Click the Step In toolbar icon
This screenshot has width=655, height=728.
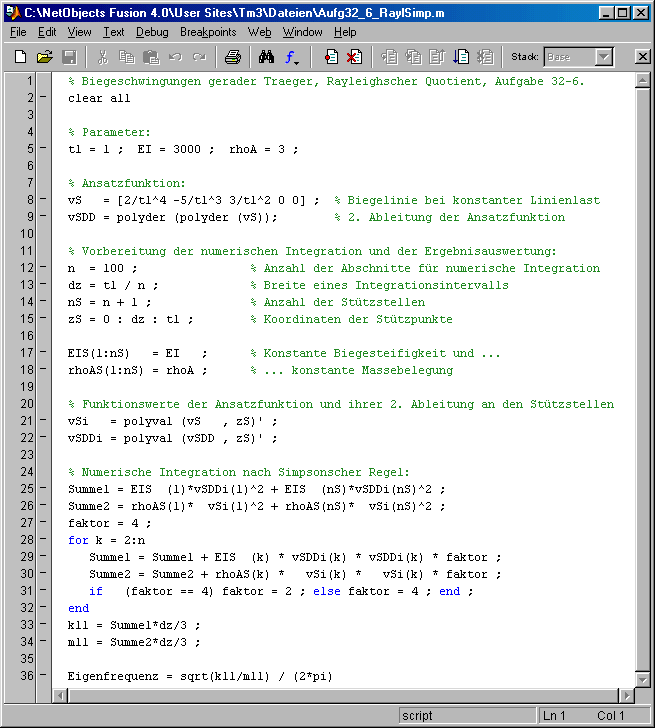(x=413, y=57)
